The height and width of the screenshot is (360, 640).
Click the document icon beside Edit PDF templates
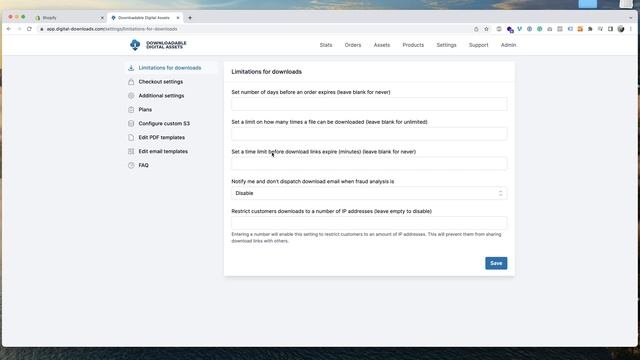coord(131,138)
